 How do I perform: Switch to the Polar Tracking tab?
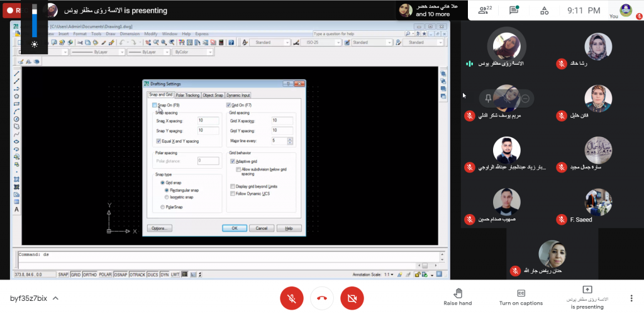pyautogui.click(x=187, y=95)
